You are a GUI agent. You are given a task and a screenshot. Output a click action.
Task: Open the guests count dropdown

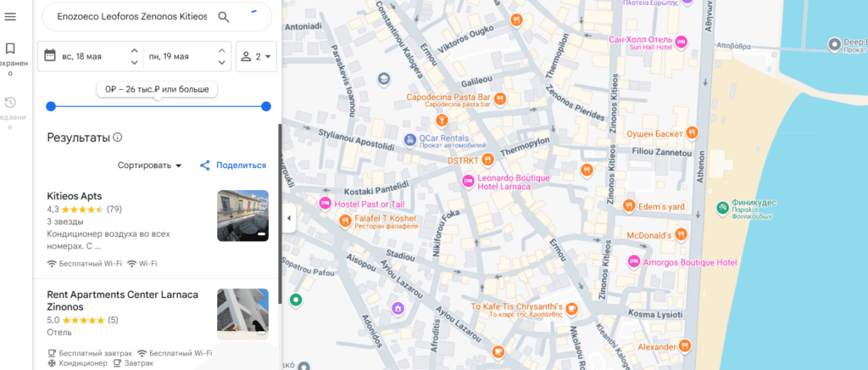click(256, 56)
